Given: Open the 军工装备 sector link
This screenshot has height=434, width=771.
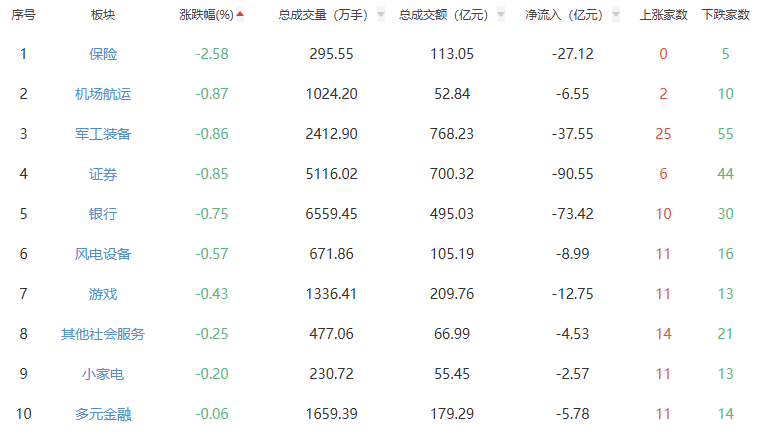Looking at the screenshot, I should 102,134.
